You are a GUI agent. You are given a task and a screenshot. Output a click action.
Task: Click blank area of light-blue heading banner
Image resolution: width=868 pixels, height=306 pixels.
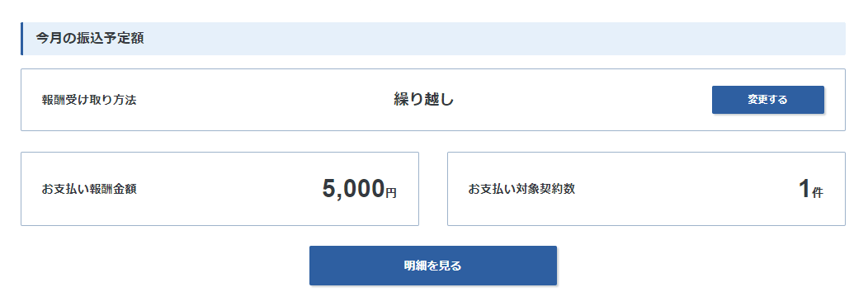(498, 39)
